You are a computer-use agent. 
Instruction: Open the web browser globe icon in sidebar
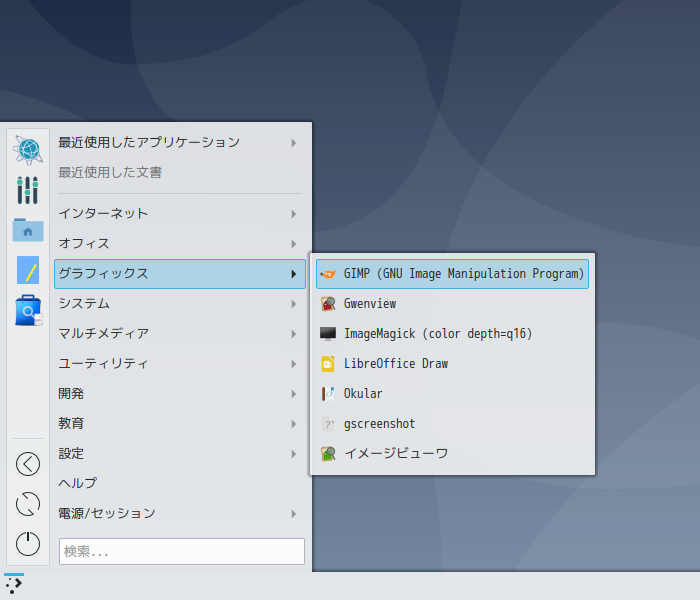28,150
